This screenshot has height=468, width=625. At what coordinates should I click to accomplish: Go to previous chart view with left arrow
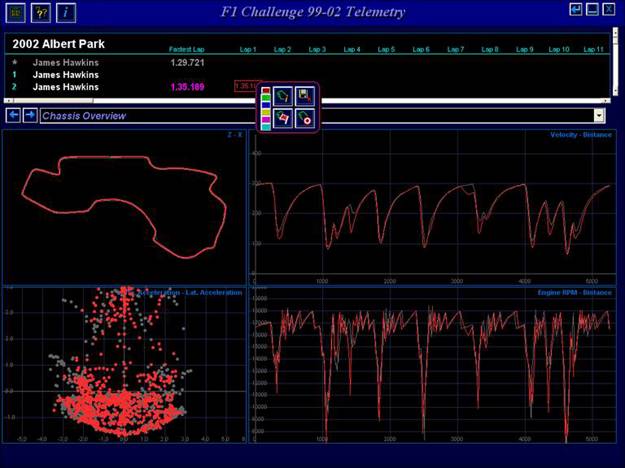point(14,115)
